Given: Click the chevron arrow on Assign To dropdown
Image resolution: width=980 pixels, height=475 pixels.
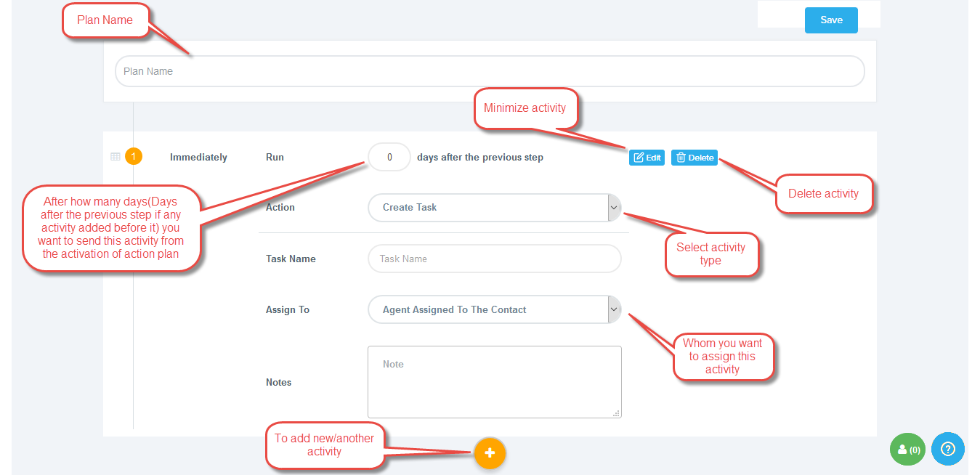Looking at the screenshot, I should (614, 309).
